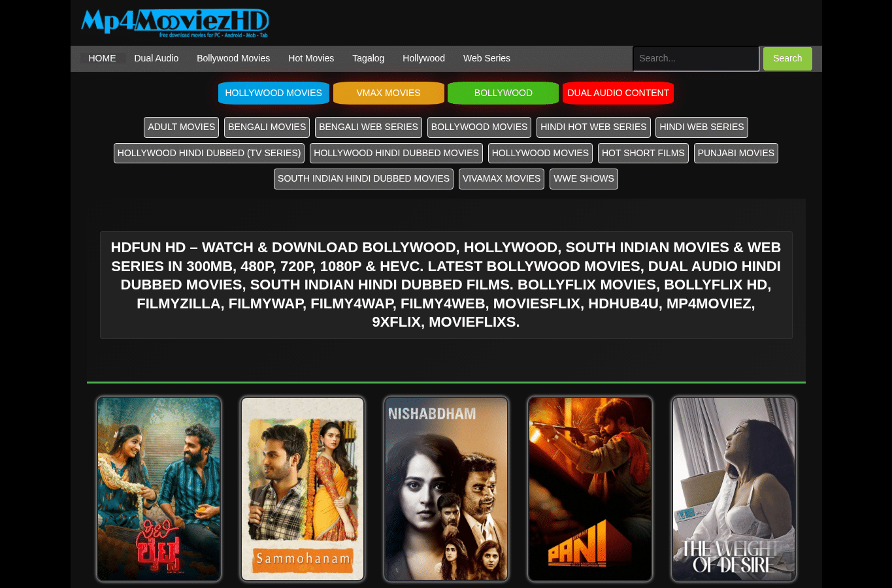Go to Dual Audio menu
This screenshot has height=588, width=892.
coord(156,58)
